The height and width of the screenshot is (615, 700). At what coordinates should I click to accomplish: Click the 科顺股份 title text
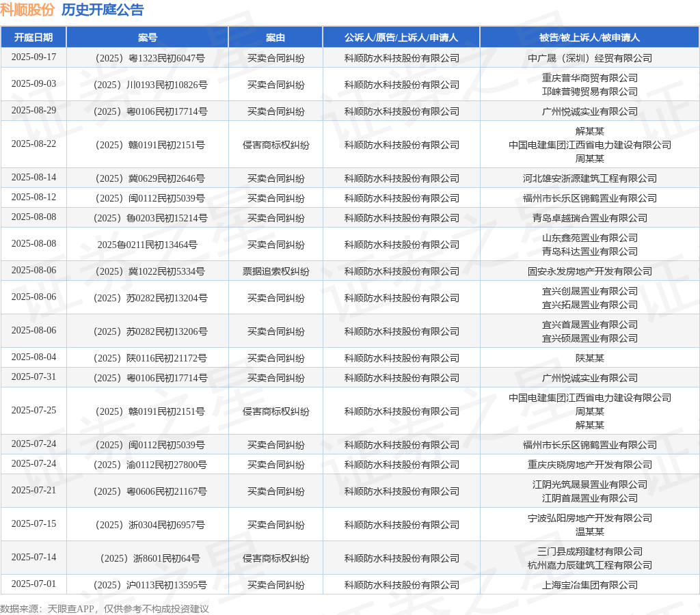coord(27,10)
